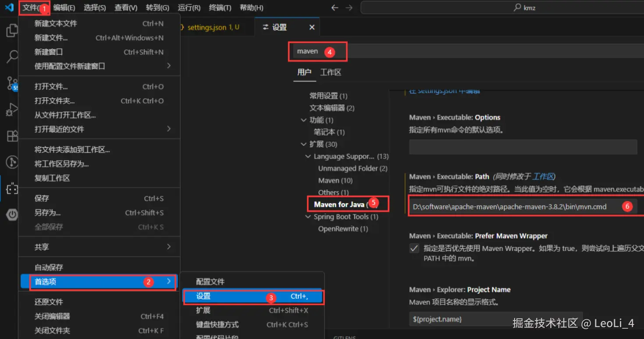The height and width of the screenshot is (339, 644).
Task: Choose 扩展 in the preferences submenu
Action: 253,310
